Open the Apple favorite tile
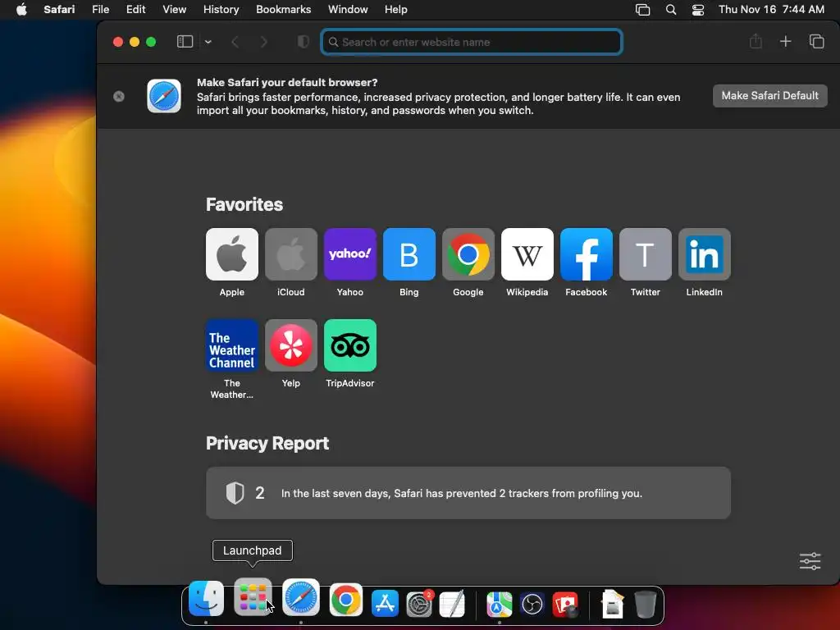This screenshot has height=630, width=840. tap(232, 254)
